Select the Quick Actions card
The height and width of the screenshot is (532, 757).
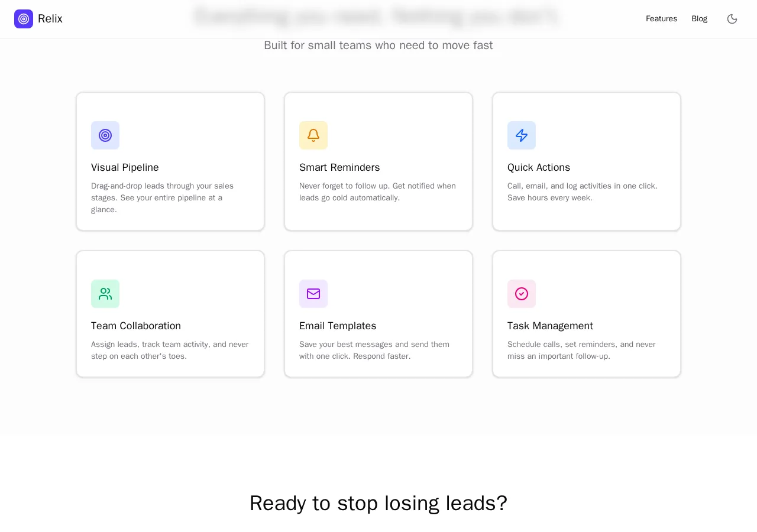(x=587, y=161)
